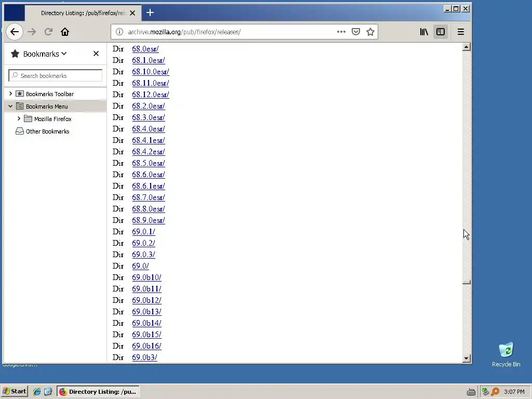Open the 69.0b3/ directory link
532x399 pixels.
tap(144, 357)
